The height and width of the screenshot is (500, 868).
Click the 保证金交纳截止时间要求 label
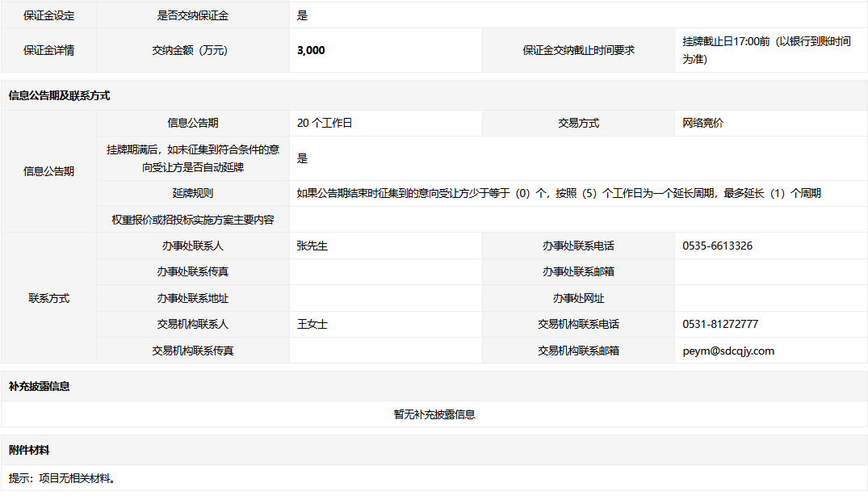pos(578,50)
